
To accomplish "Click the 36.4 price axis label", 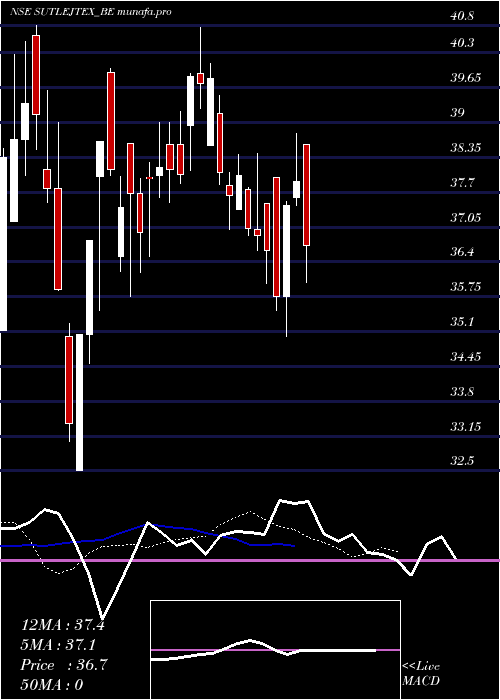I will [462, 252].
